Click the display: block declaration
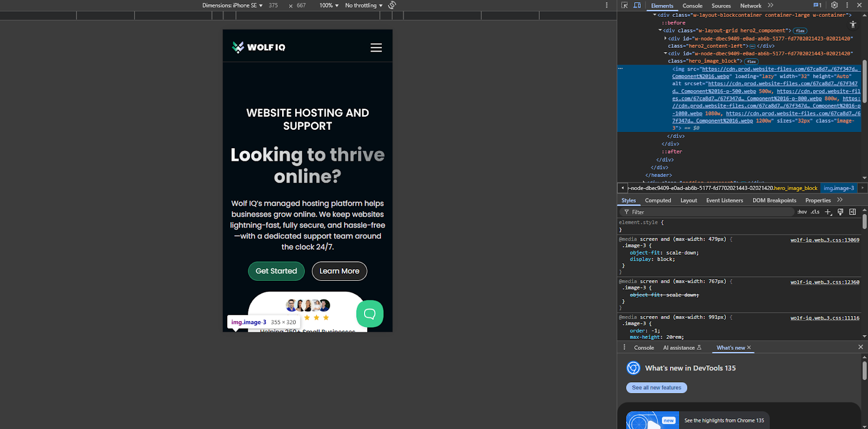Viewport: 868px width, 429px height. pyautogui.click(x=653, y=260)
